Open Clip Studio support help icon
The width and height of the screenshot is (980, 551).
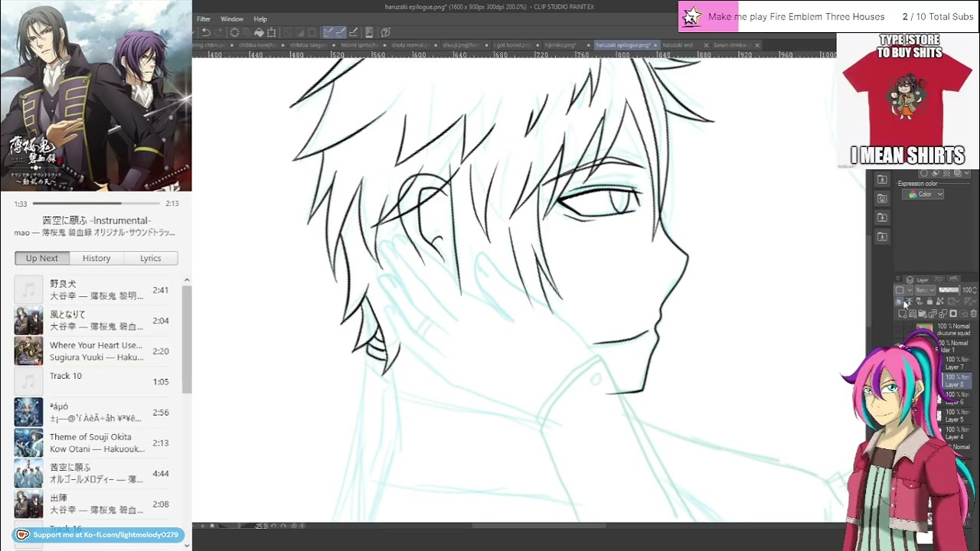click(385, 32)
